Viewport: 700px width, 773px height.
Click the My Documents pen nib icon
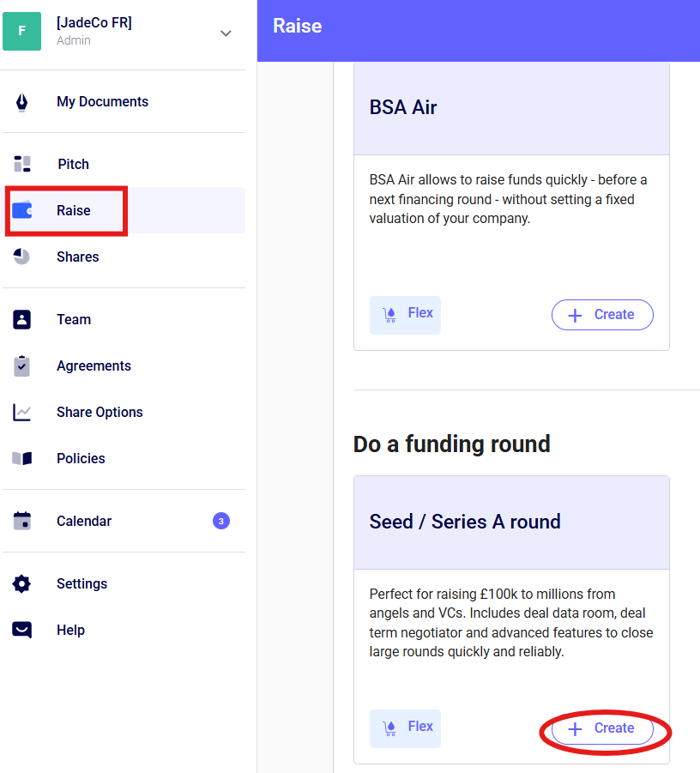[21, 102]
